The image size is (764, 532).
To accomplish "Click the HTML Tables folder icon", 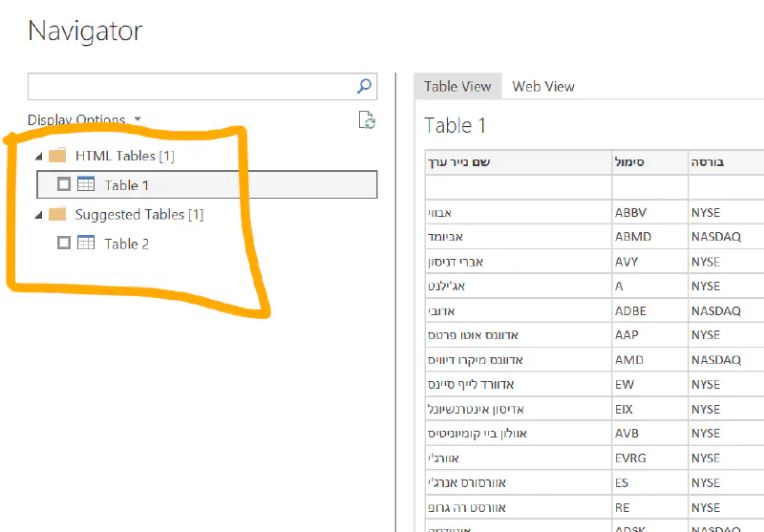I will click(57, 156).
